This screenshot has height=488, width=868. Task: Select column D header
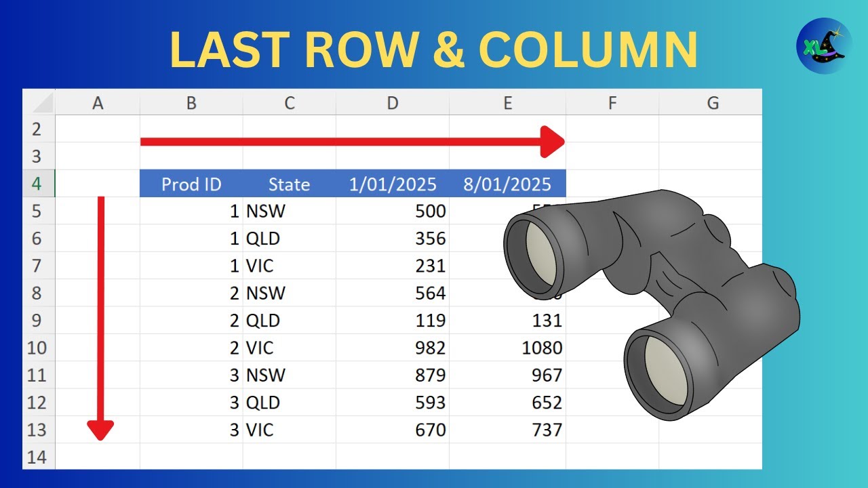pyautogui.click(x=393, y=102)
